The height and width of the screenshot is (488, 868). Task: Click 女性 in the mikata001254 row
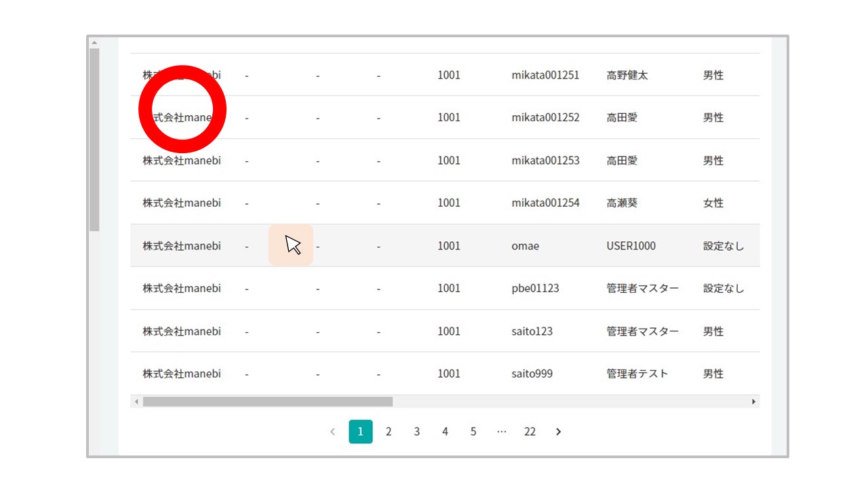713,203
